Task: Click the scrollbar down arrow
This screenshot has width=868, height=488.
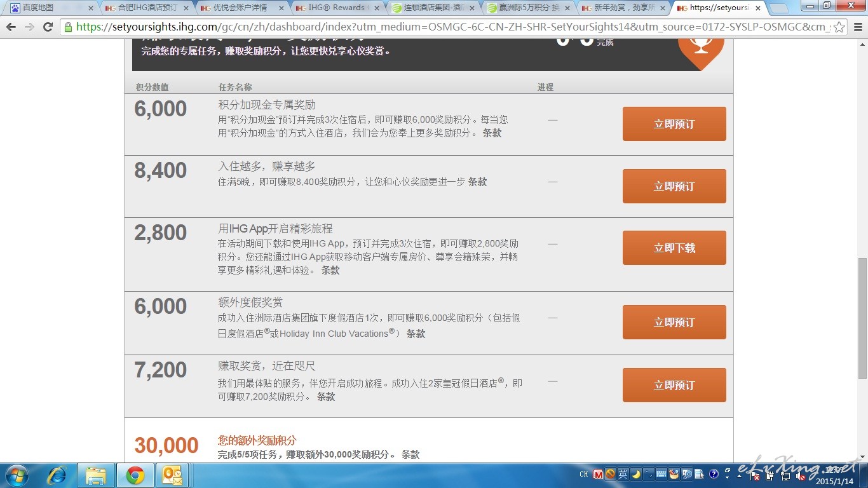Action: (862, 457)
